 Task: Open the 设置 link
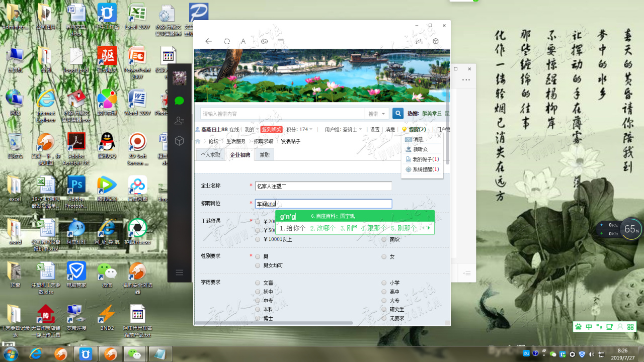(375, 130)
